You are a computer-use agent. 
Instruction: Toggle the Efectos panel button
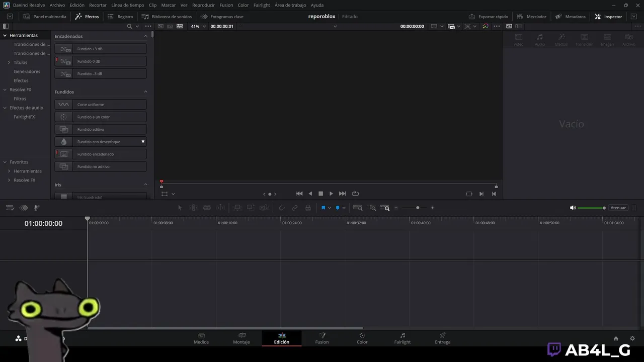tap(87, 17)
